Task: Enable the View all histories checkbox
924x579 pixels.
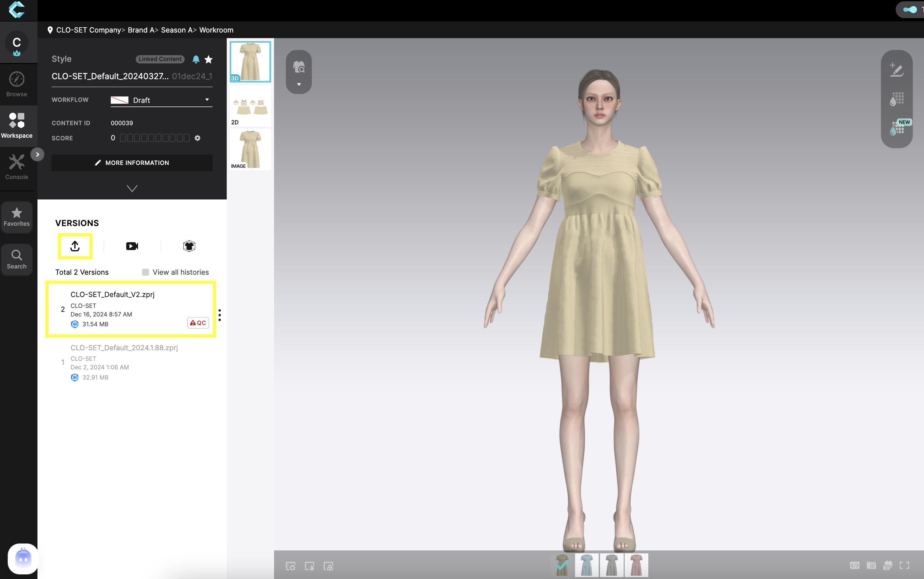Action: click(145, 272)
